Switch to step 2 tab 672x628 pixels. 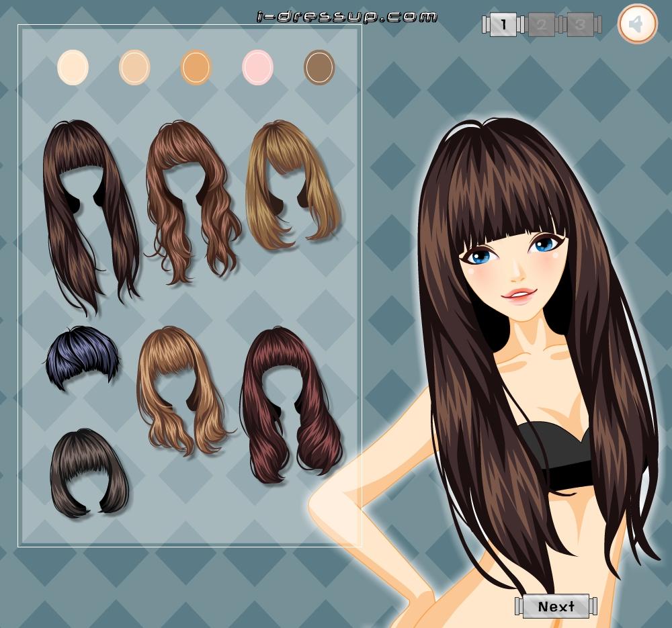542,26
